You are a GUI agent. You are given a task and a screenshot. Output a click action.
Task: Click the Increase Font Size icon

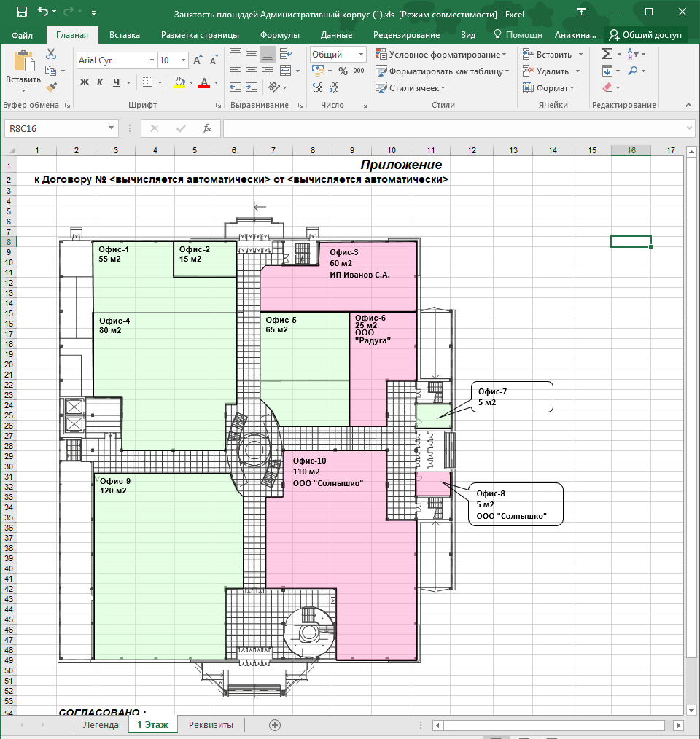click(x=198, y=60)
